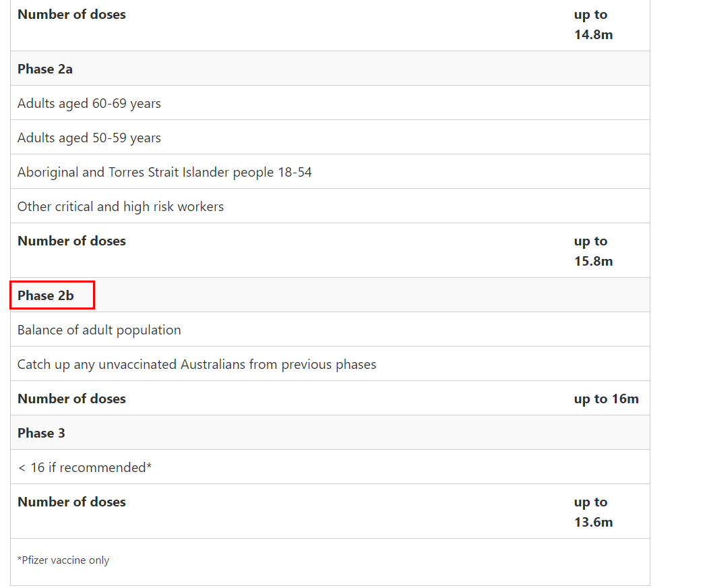Click 'Number of doses' label above Phase 2a
Image resolution: width=705 pixels, height=588 pixels.
(x=71, y=14)
